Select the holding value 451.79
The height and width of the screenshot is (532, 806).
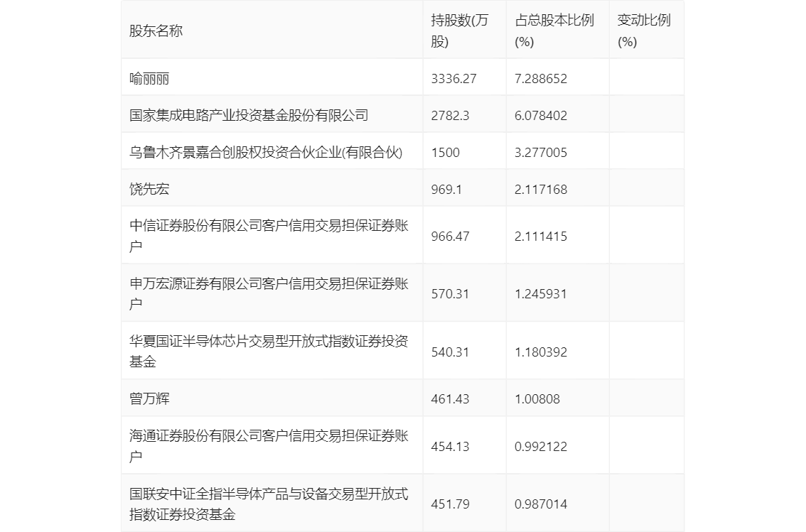click(x=451, y=504)
